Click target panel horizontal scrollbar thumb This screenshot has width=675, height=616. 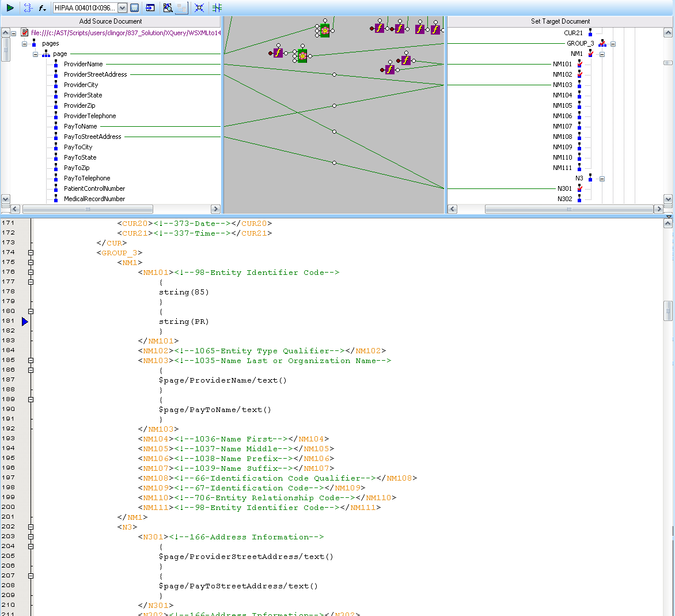(569, 209)
